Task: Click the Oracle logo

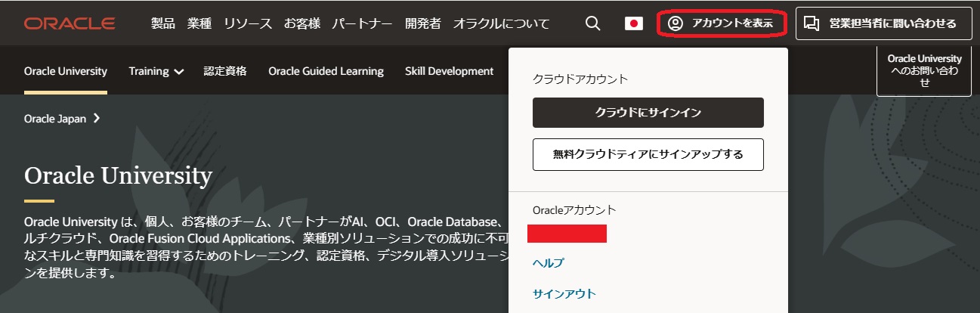Action: [70, 23]
